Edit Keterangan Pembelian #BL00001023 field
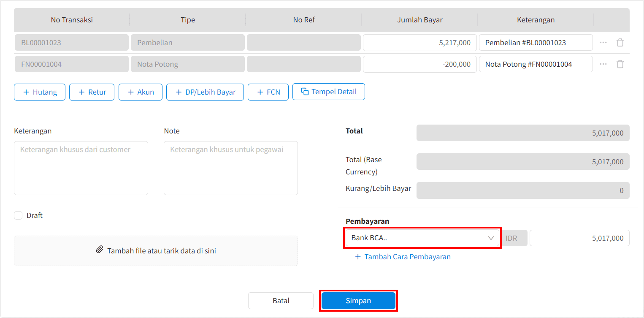Screen dimensions: 644x318 pyautogui.click(x=536, y=43)
